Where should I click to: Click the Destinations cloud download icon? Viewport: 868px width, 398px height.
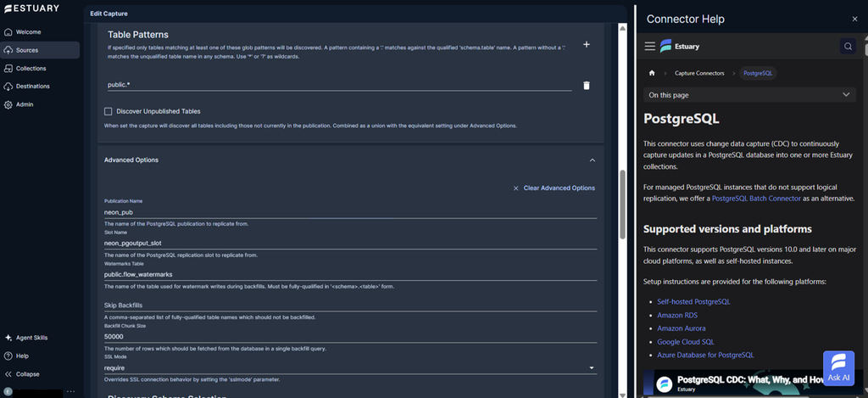(8, 87)
